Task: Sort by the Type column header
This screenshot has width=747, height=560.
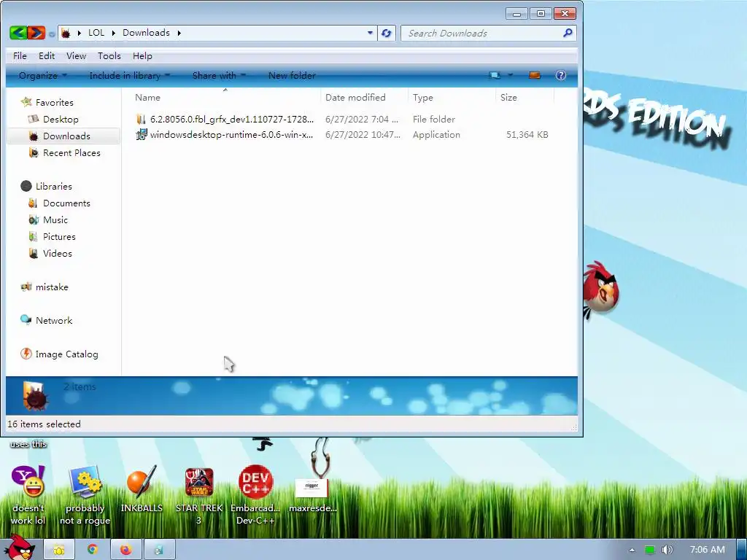Action: click(x=451, y=97)
